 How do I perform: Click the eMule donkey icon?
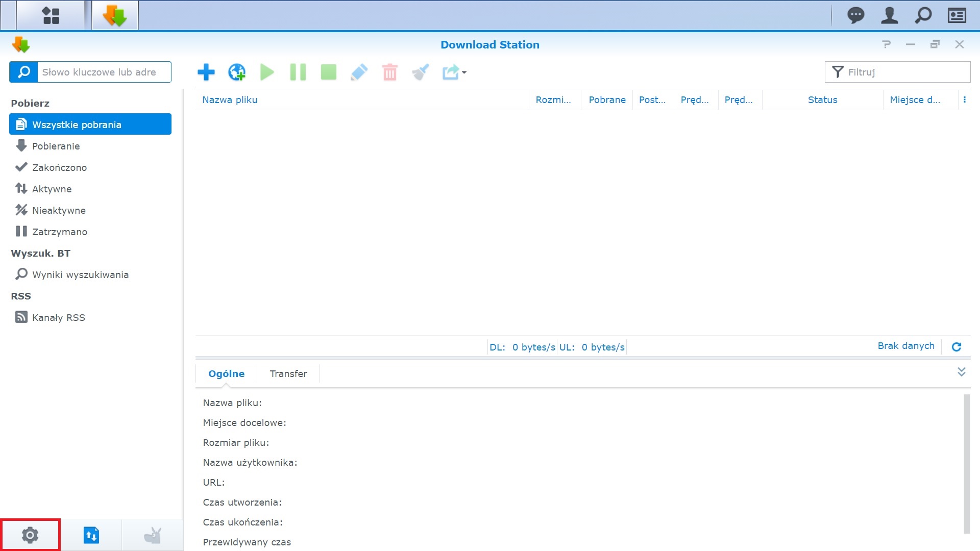(x=152, y=535)
